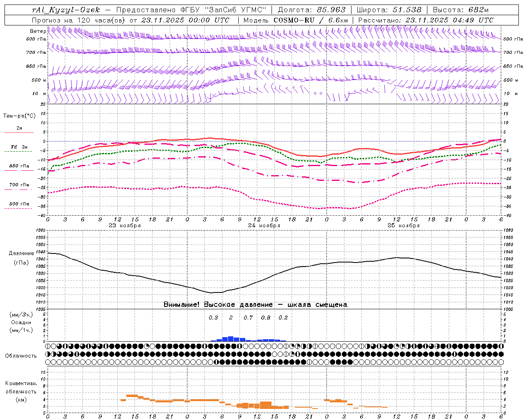The image size is (525, 420).
Task: Click the 0.8 three-hour precipitation value
Action: pos(266,317)
